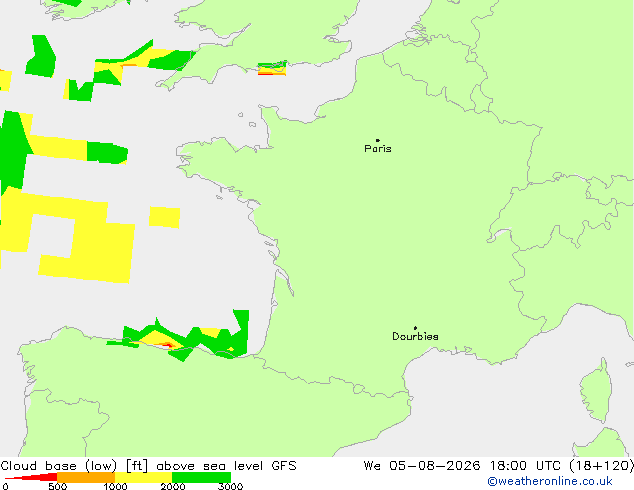
Task: Click the '3000' legend value
Action: coord(230,486)
